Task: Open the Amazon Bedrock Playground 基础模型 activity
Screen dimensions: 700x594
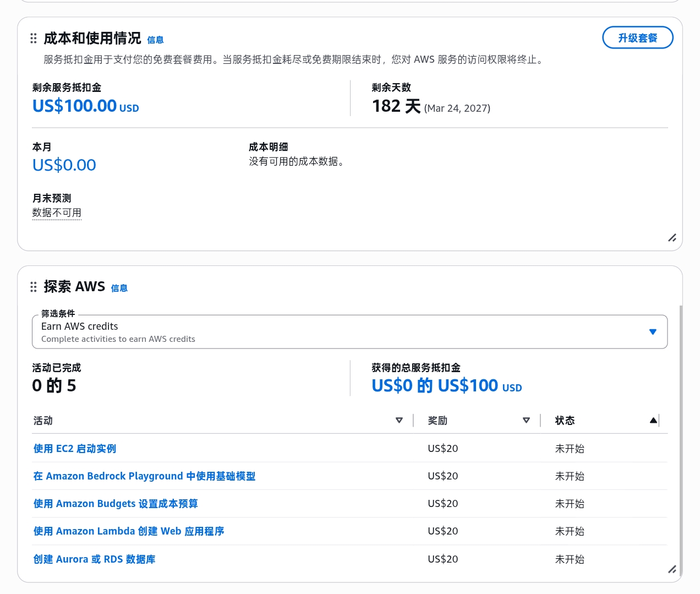Action: click(x=144, y=476)
